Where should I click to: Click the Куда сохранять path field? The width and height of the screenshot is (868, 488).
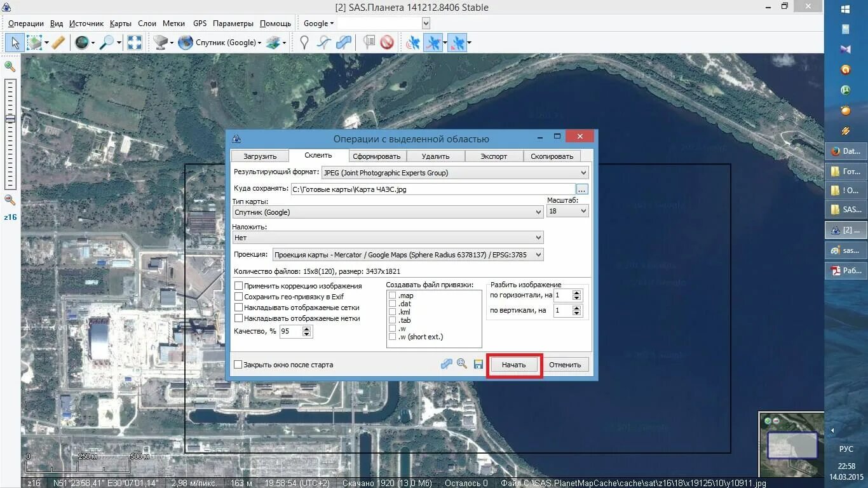point(433,189)
